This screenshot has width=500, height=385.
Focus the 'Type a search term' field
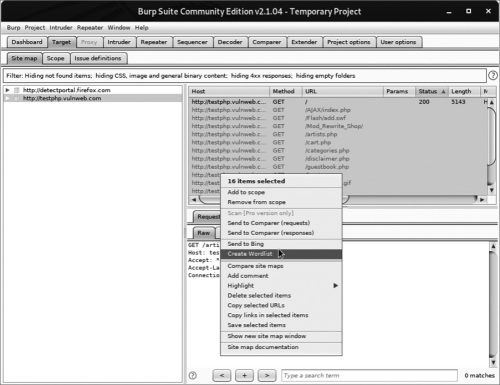[x=369, y=376]
